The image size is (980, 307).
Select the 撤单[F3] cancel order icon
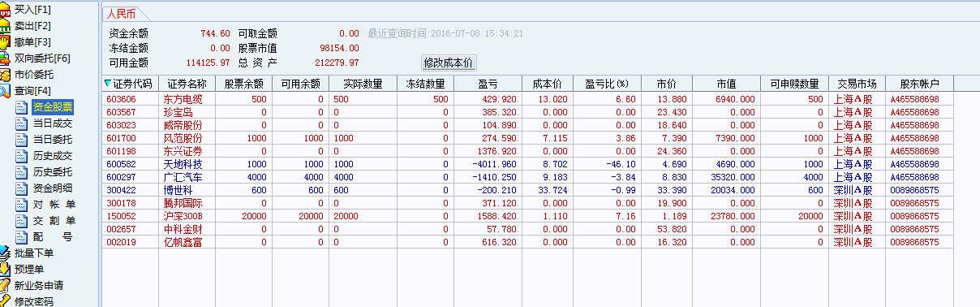tap(6, 41)
